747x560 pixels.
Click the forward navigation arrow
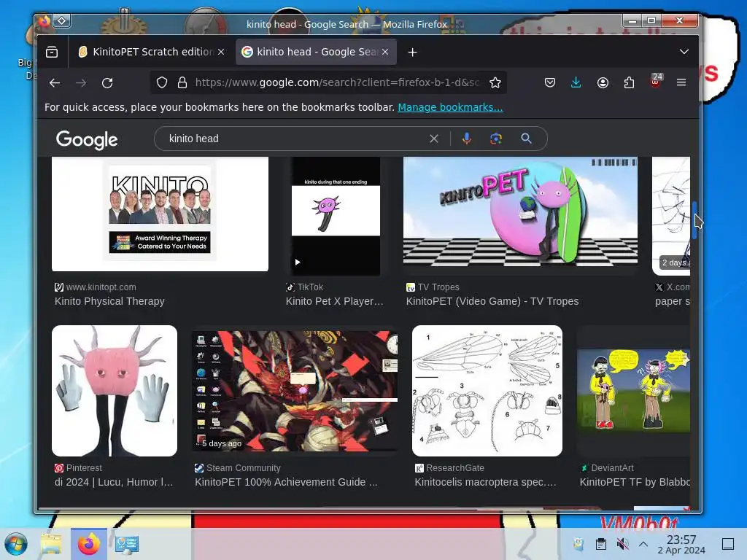pyautogui.click(x=81, y=83)
